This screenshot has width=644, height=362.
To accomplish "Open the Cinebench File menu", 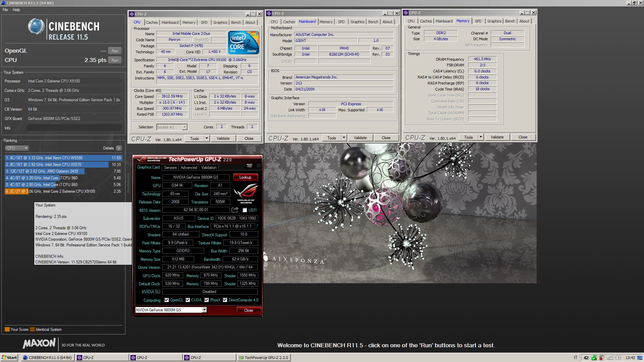I will pos(5,10).
